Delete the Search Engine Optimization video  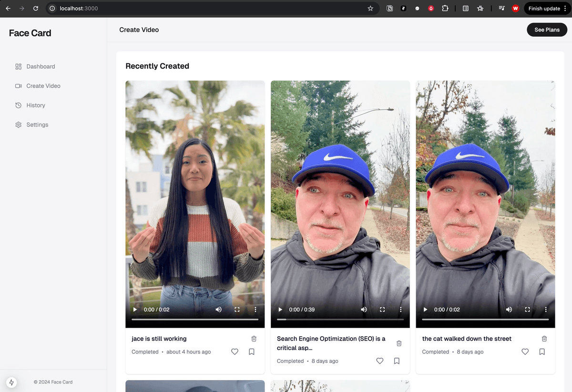399,343
